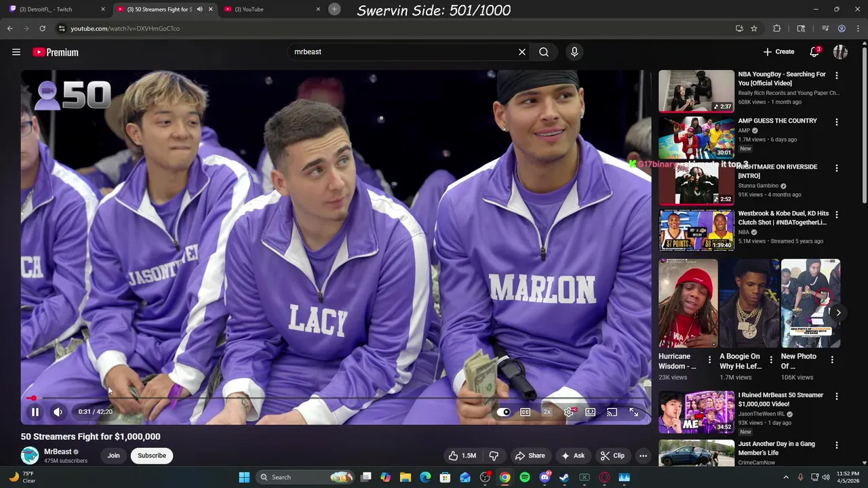
Task: Play NBA YoungBoy Searching For You thumbnail
Action: [696, 91]
